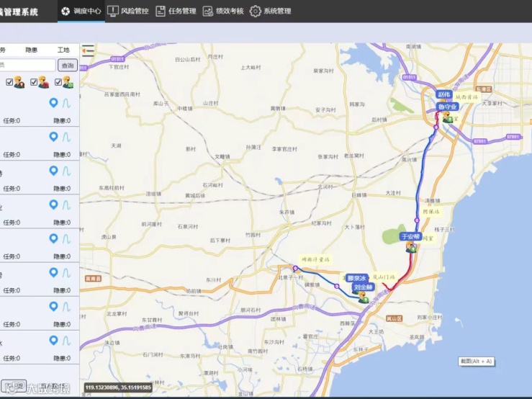Show track curve for first listed person
The image size is (532, 399).
pyautogui.click(x=66, y=103)
